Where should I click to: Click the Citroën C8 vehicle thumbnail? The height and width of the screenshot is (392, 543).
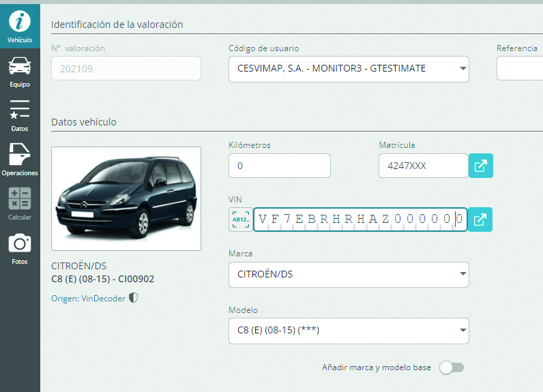pyautogui.click(x=126, y=198)
